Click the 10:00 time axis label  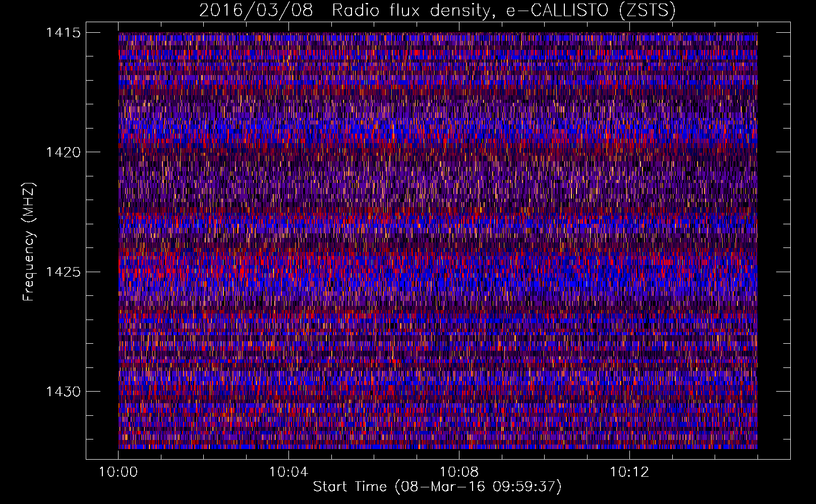(118, 472)
